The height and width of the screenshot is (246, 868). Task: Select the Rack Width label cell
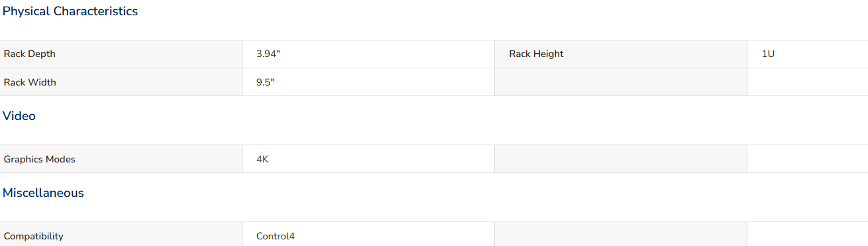121,82
